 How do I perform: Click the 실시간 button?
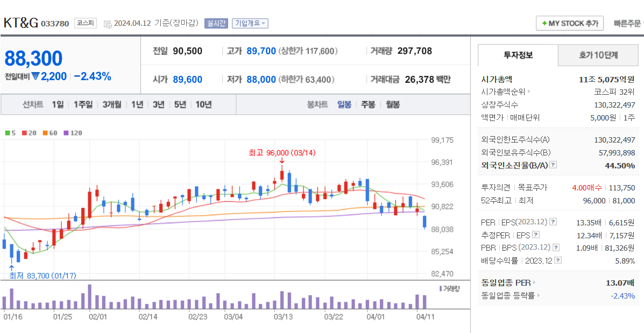216,24
